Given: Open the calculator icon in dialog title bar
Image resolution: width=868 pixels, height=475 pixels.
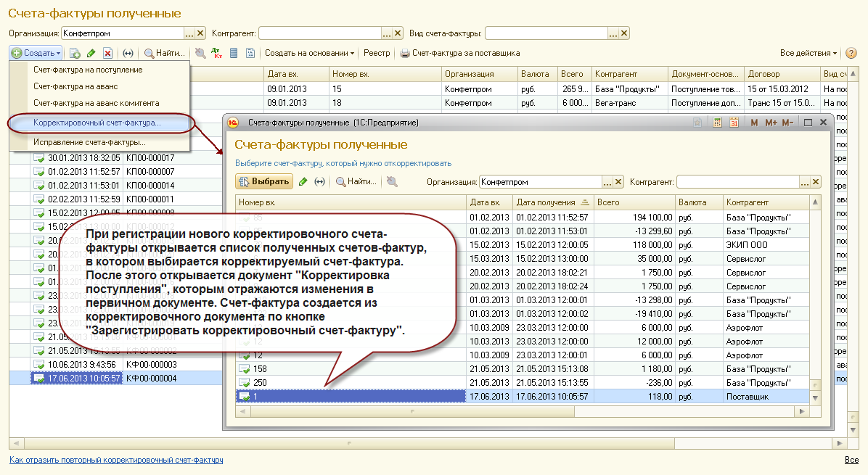Looking at the screenshot, I should point(718,123).
